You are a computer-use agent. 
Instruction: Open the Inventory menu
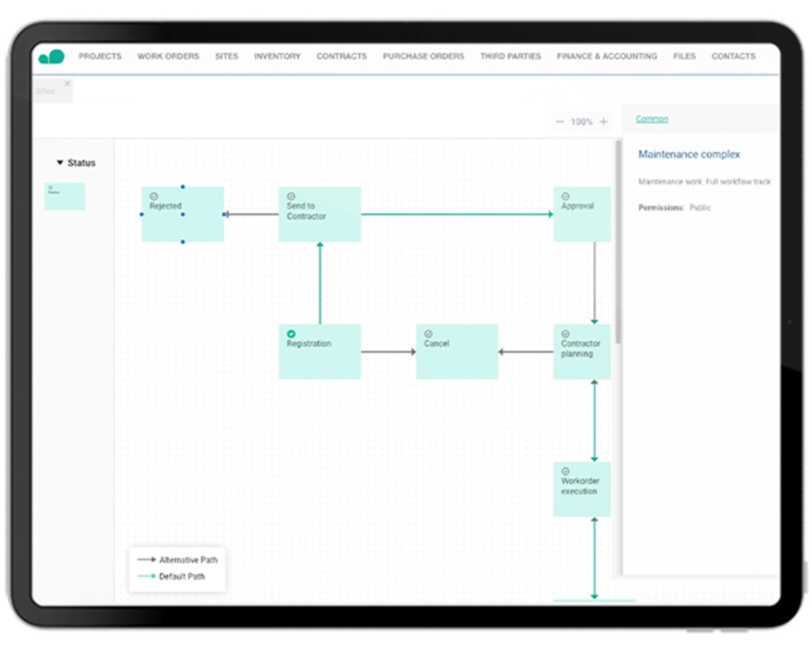tap(277, 57)
